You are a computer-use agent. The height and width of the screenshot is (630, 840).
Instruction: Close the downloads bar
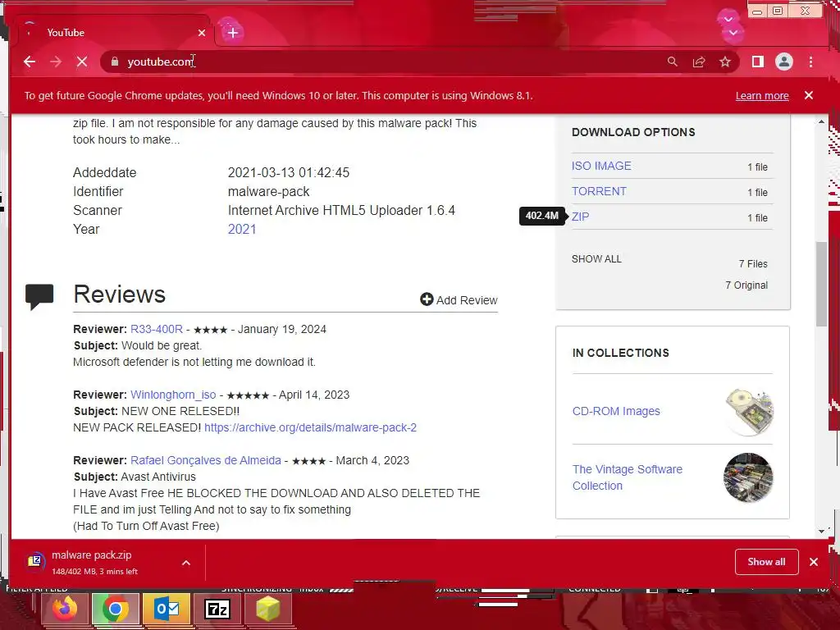[814, 561]
